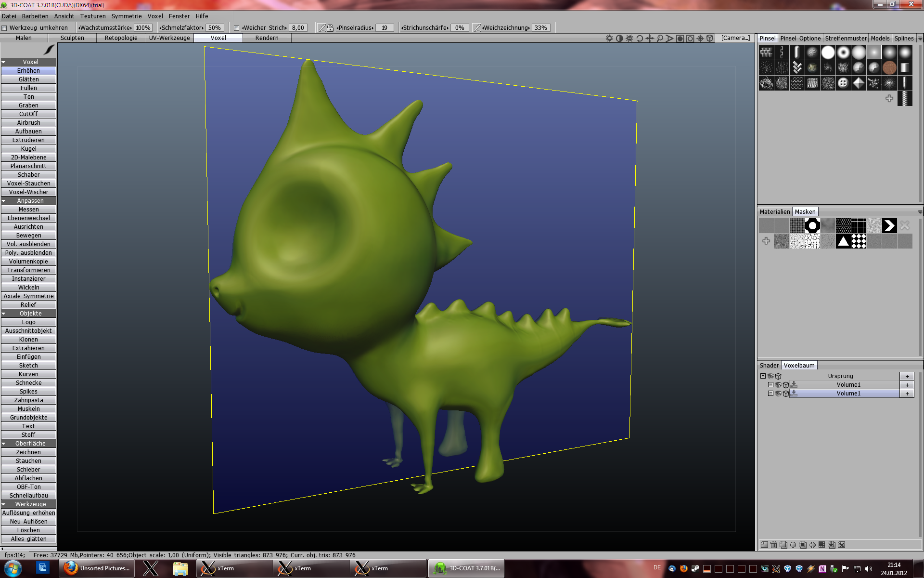Click the pan camera cross-arrows icon
This screenshot has height=578, width=924.
pos(650,38)
